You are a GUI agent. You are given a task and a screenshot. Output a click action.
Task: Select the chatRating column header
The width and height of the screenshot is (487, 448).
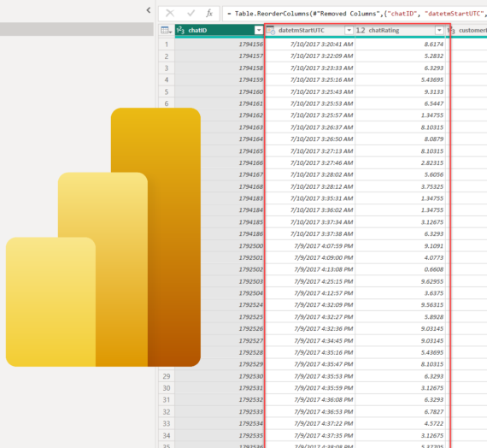[400, 30]
